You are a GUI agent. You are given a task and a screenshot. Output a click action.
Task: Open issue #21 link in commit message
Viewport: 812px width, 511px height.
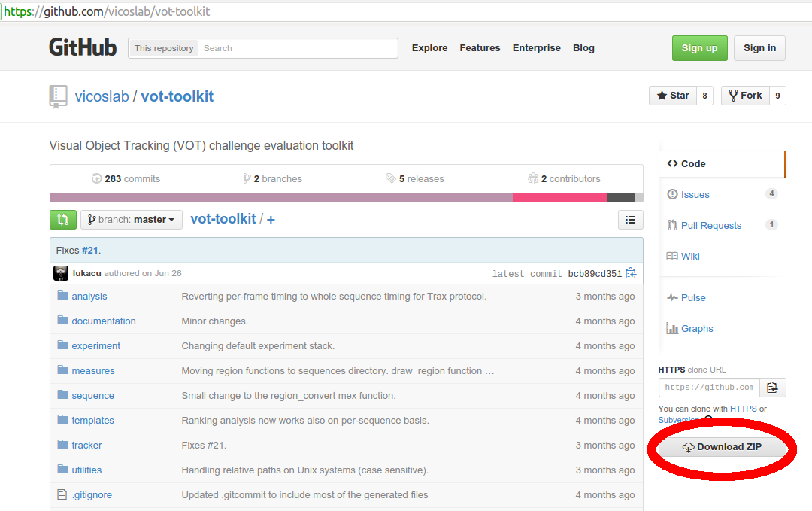point(90,251)
